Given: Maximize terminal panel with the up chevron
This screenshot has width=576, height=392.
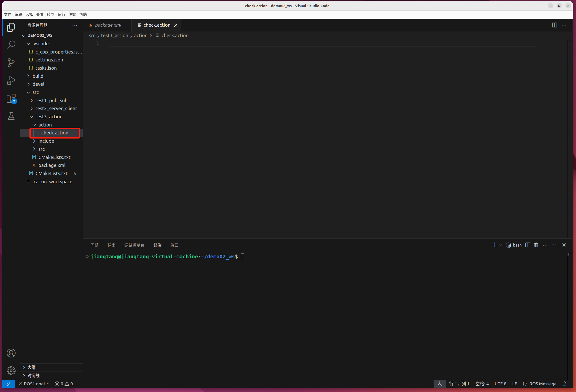Looking at the screenshot, I should 554,245.
